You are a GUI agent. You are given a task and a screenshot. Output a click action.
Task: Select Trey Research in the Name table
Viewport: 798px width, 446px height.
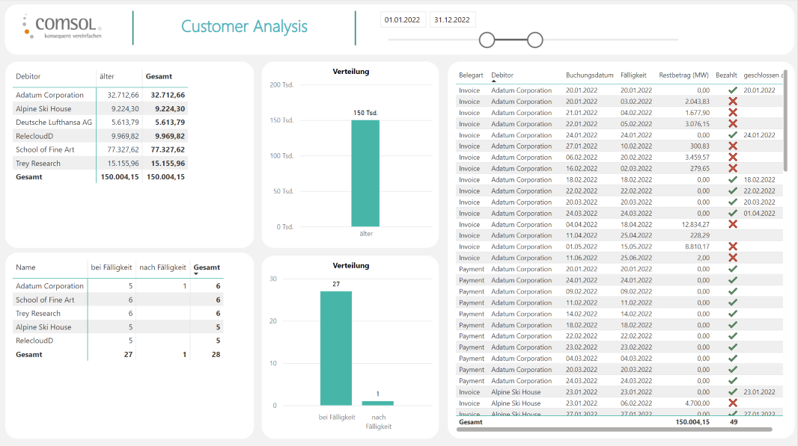tap(38, 314)
